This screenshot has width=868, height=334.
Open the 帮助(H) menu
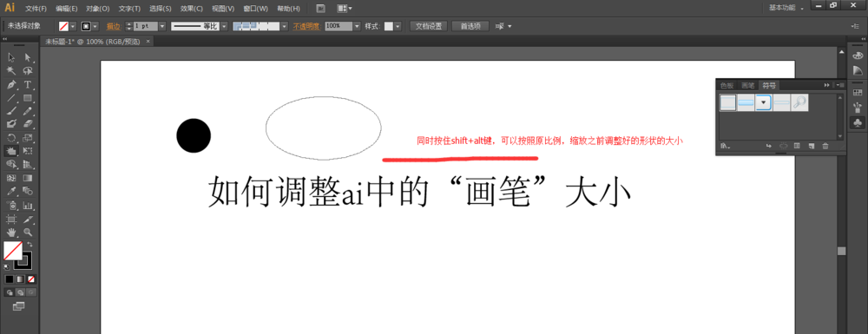tap(288, 9)
